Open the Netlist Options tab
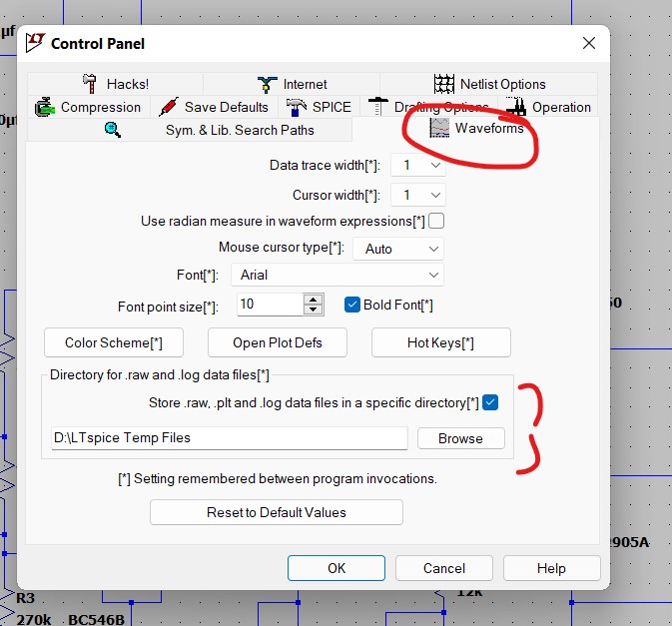Screen dimensions: 672x626 489,84
